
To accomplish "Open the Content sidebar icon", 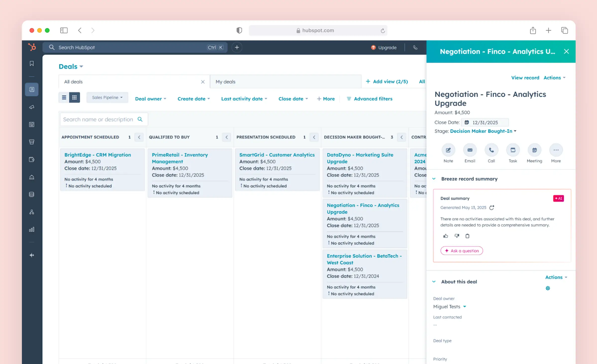I will 32,125.
